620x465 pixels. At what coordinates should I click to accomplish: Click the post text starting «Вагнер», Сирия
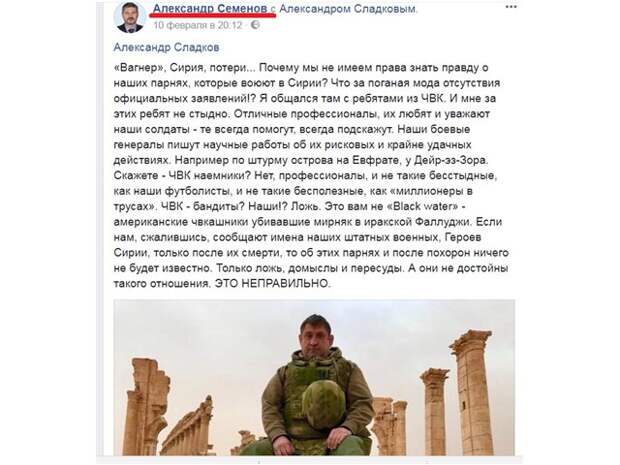pyautogui.click(x=311, y=176)
